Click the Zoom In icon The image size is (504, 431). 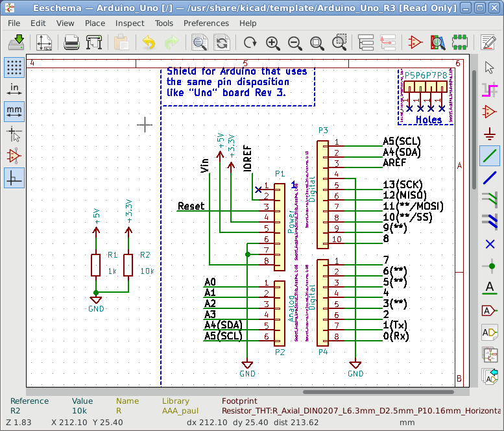272,42
